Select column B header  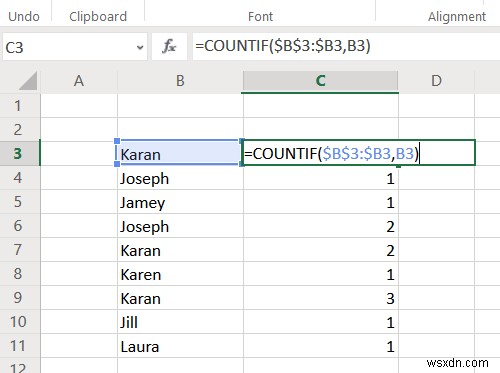tap(180, 81)
